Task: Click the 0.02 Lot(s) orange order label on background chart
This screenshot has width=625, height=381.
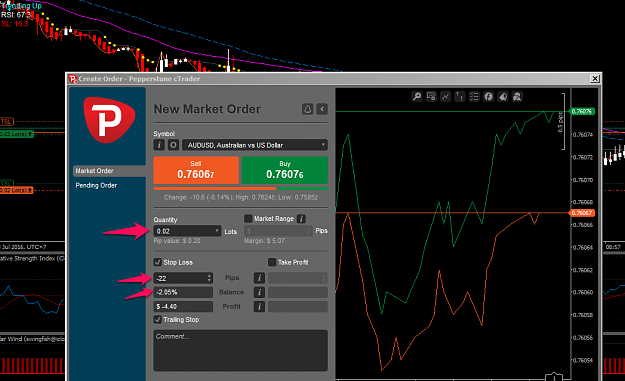Action: pyautogui.click(x=16, y=190)
